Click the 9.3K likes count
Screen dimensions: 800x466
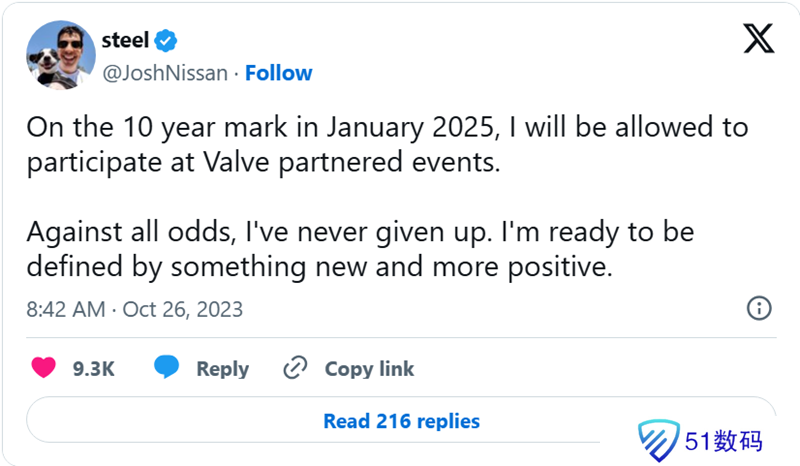click(94, 369)
